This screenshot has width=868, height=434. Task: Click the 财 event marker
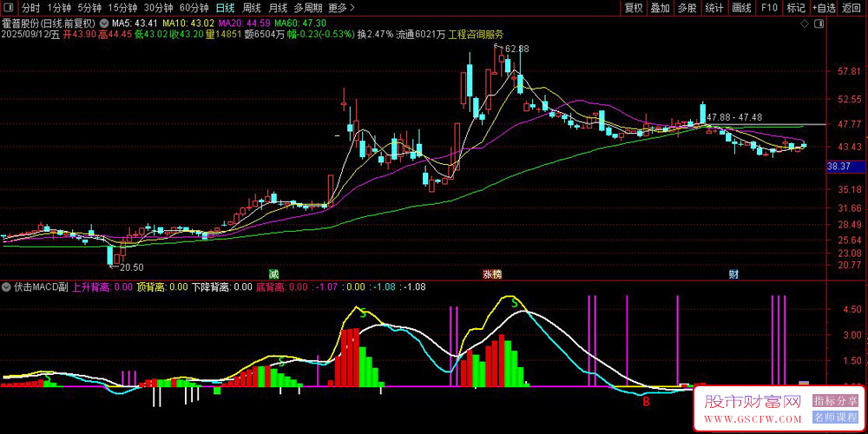733,274
